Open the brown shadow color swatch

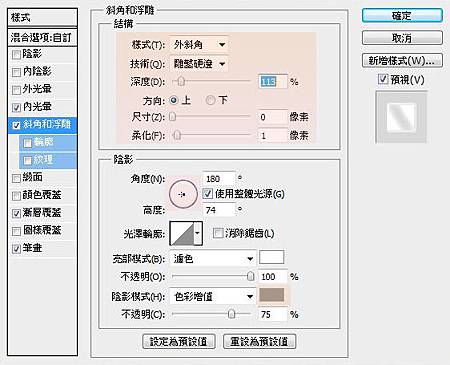pos(272,295)
